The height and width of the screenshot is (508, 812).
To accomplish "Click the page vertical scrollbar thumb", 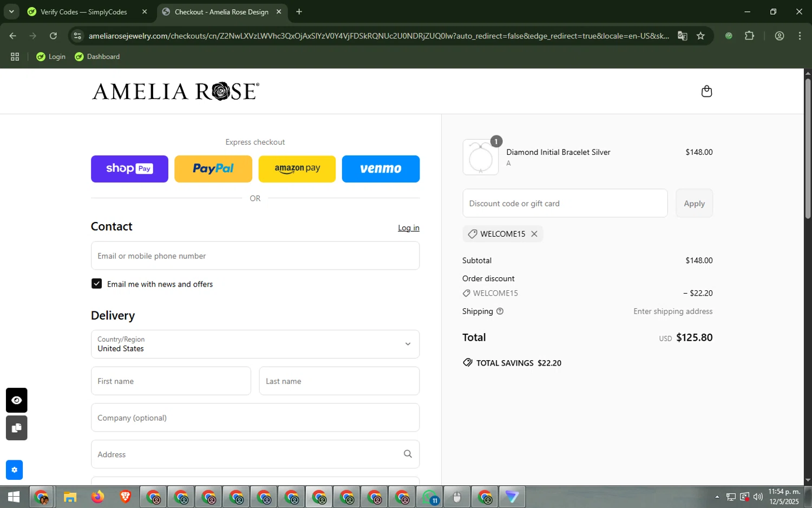I will click(x=808, y=149).
